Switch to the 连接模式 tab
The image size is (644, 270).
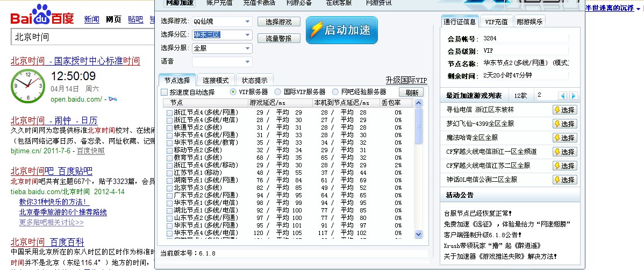pyautogui.click(x=216, y=81)
